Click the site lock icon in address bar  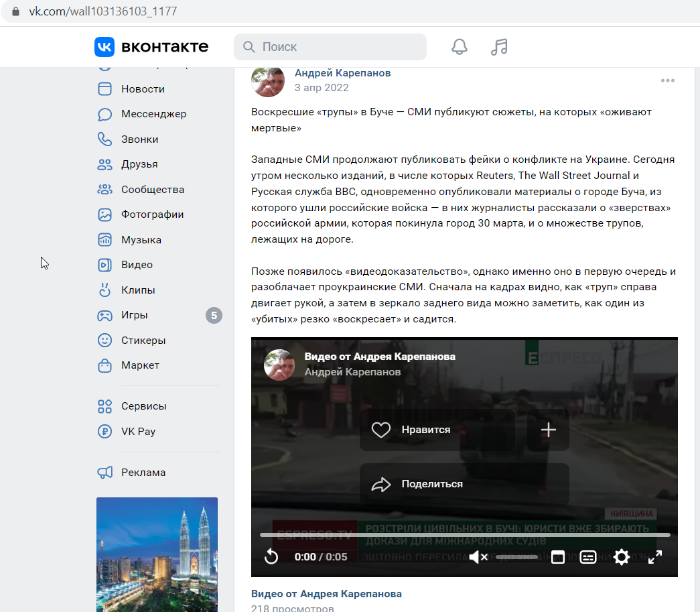coord(15,11)
